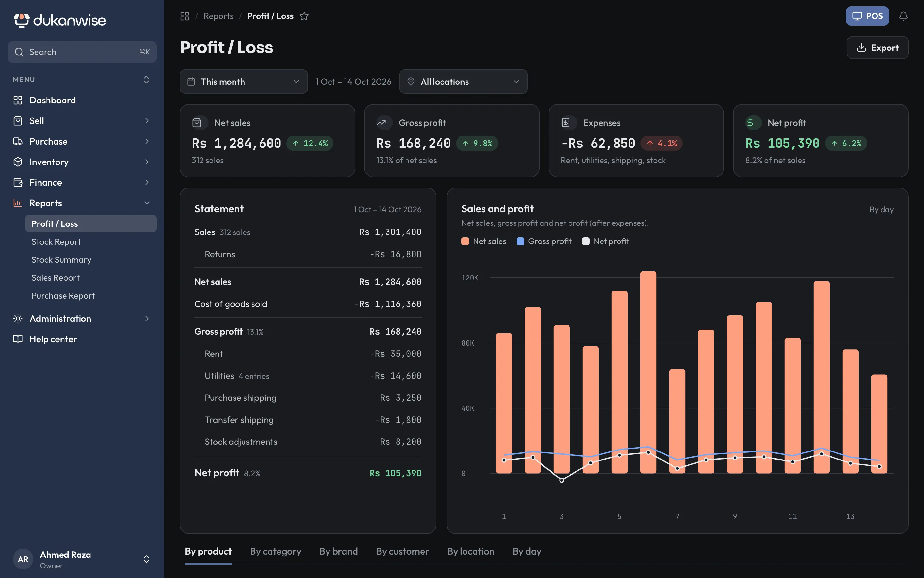Image resolution: width=924 pixels, height=578 pixels.
Task: Open the notifications bell
Action: (903, 16)
